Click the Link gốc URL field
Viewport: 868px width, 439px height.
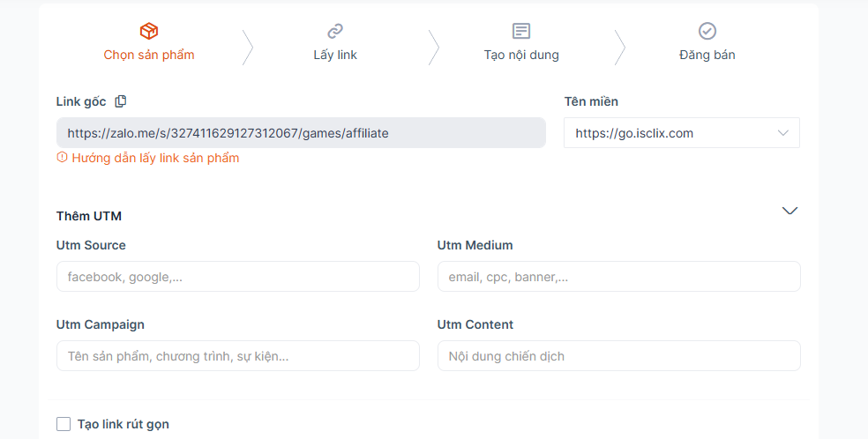(x=301, y=133)
